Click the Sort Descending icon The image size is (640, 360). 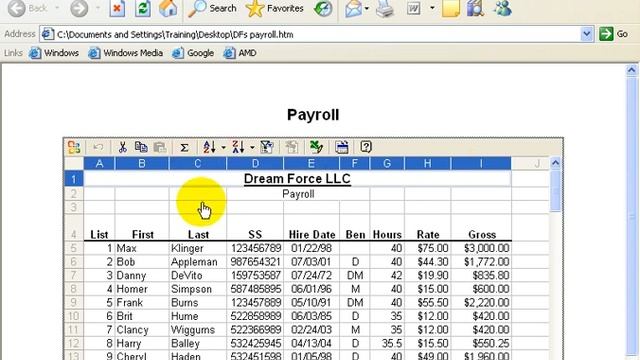point(238,147)
